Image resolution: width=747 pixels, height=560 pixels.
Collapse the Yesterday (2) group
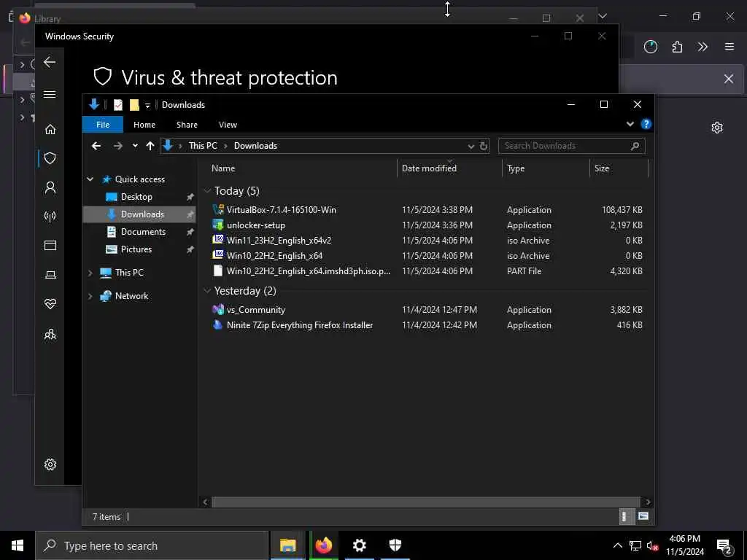point(207,290)
